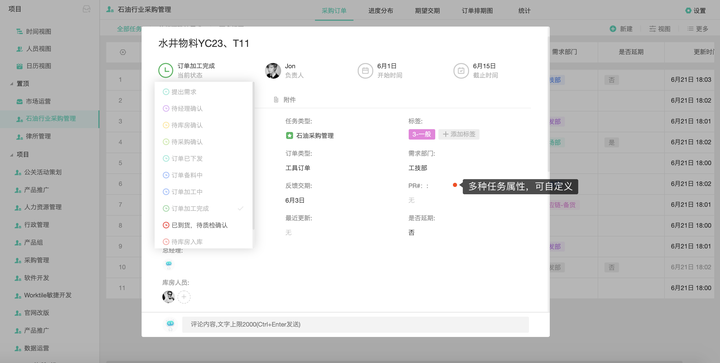Click the 6月21日 18:03 update time cell
The width and height of the screenshot is (720, 363).
(x=691, y=80)
